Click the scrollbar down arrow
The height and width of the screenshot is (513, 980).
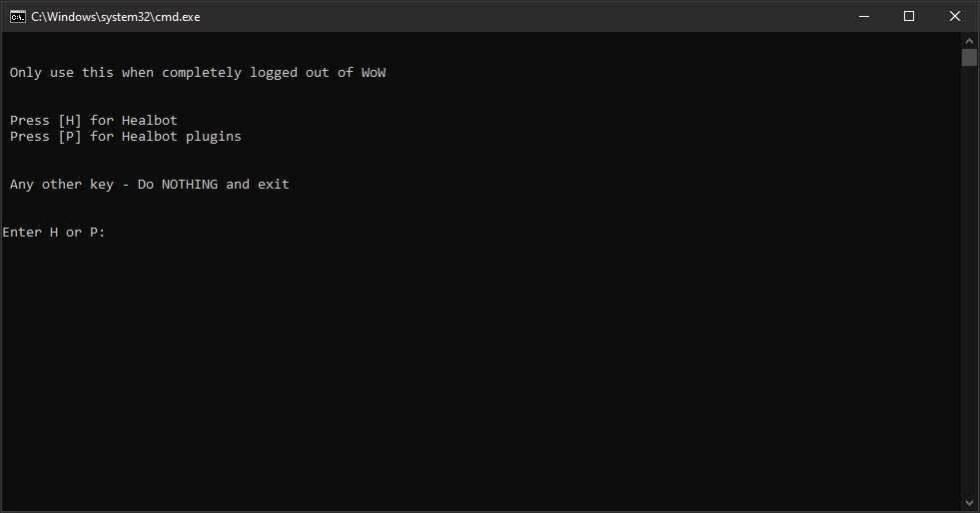click(x=969, y=503)
